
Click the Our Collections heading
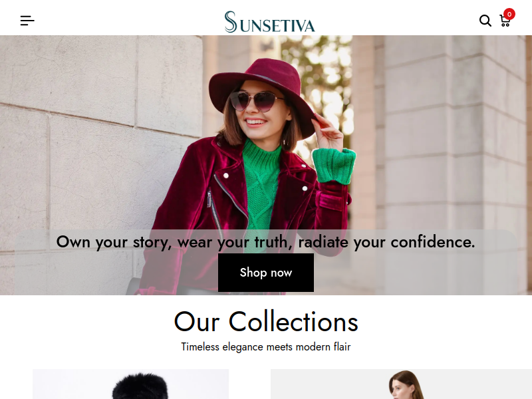pyautogui.click(x=266, y=322)
